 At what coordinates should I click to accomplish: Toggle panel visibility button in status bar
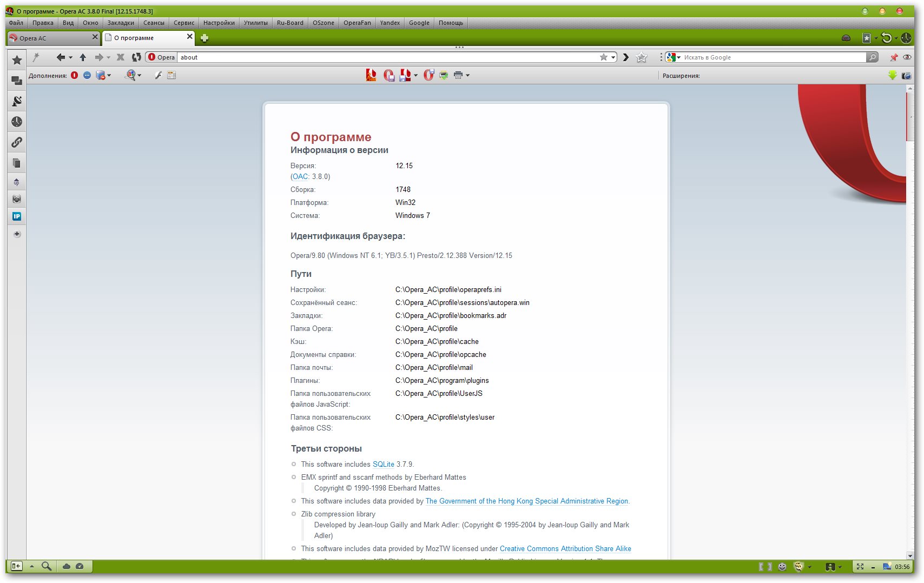16,566
